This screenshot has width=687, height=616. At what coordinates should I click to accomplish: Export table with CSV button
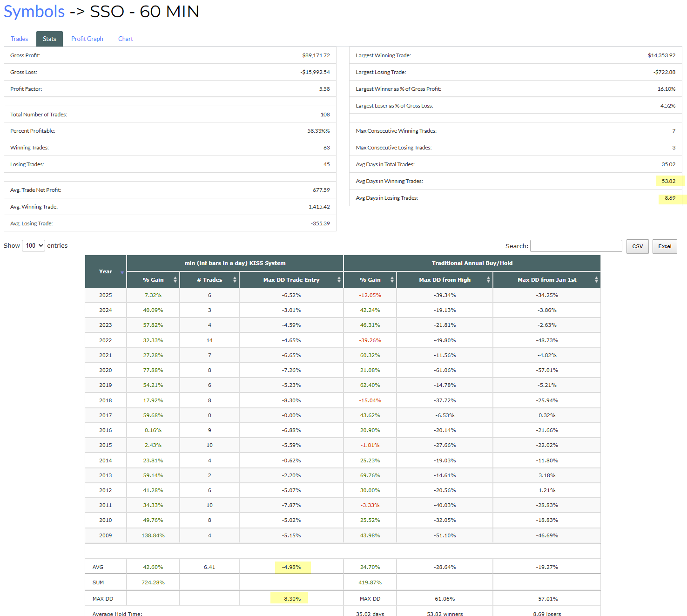637,246
